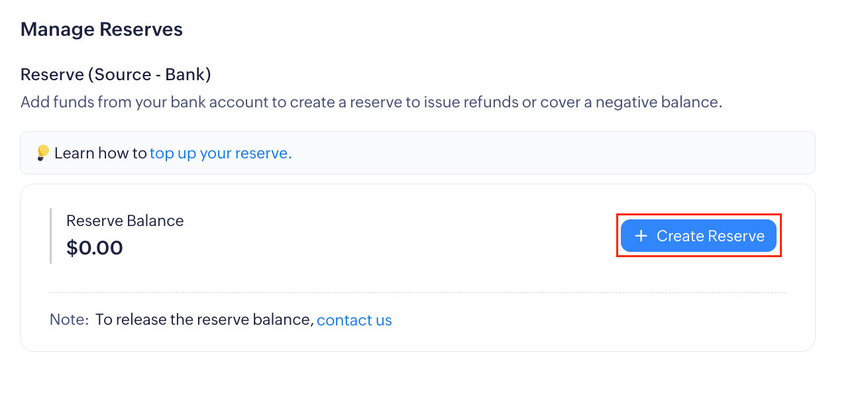The width and height of the screenshot is (868, 399).
Task: Click the dashed divider above the note
Action: coord(417,292)
